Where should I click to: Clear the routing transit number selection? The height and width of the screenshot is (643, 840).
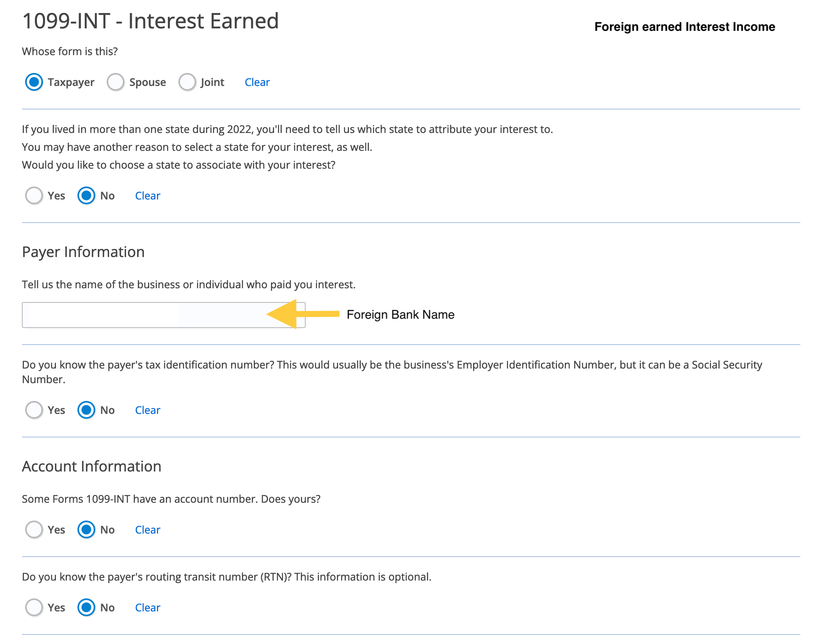pos(147,607)
